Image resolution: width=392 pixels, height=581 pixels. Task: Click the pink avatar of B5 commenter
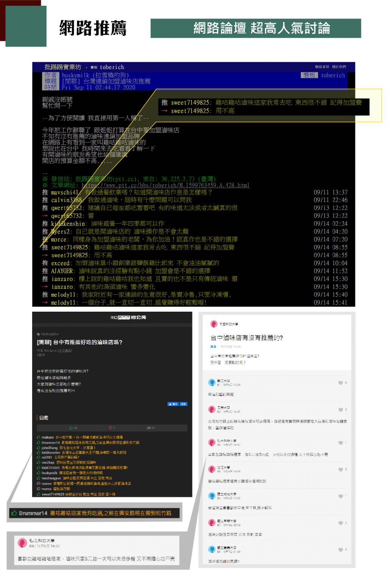click(212, 469)
